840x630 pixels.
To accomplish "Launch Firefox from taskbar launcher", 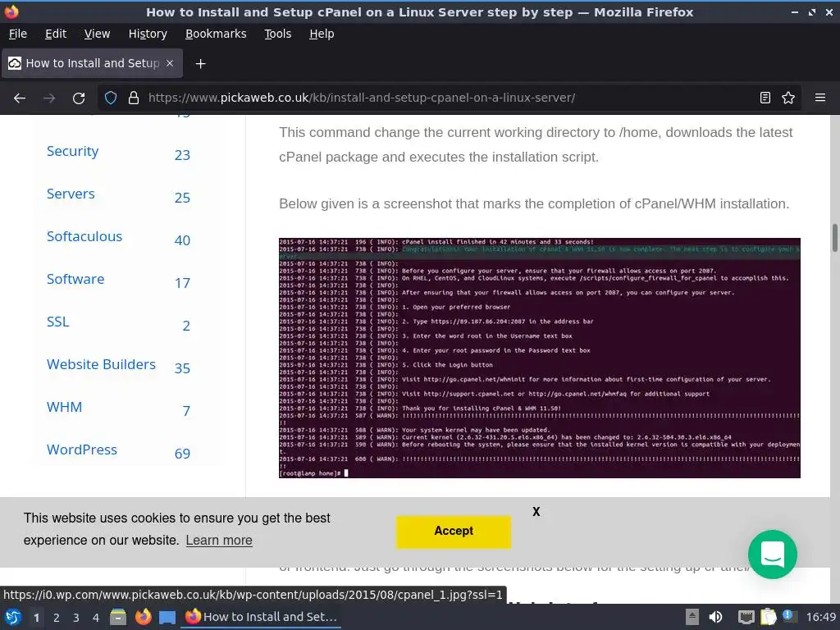I will (x=143, y=617).
